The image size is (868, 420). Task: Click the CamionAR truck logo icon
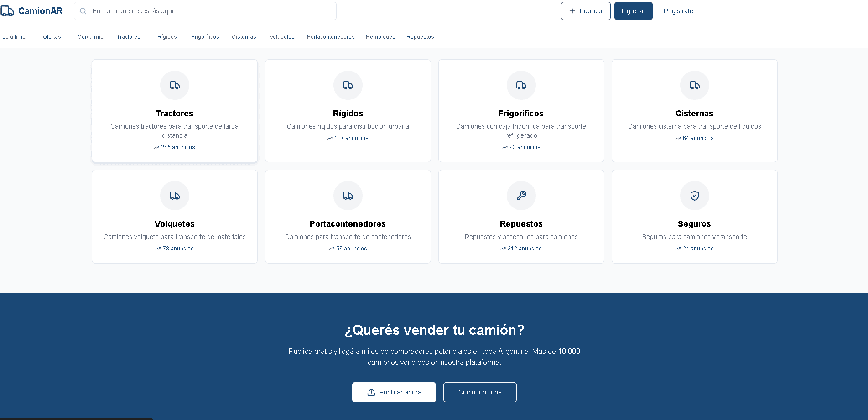[x=7, y=11]
